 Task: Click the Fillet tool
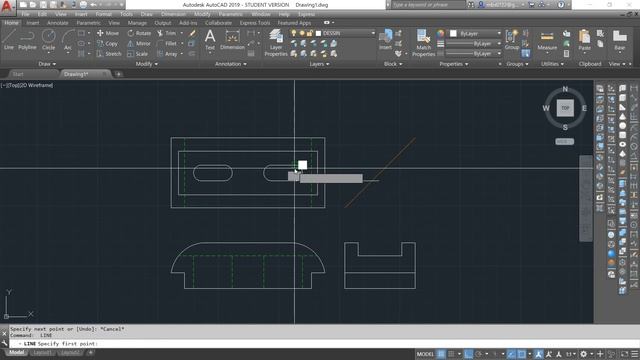[x=167, y=43]
